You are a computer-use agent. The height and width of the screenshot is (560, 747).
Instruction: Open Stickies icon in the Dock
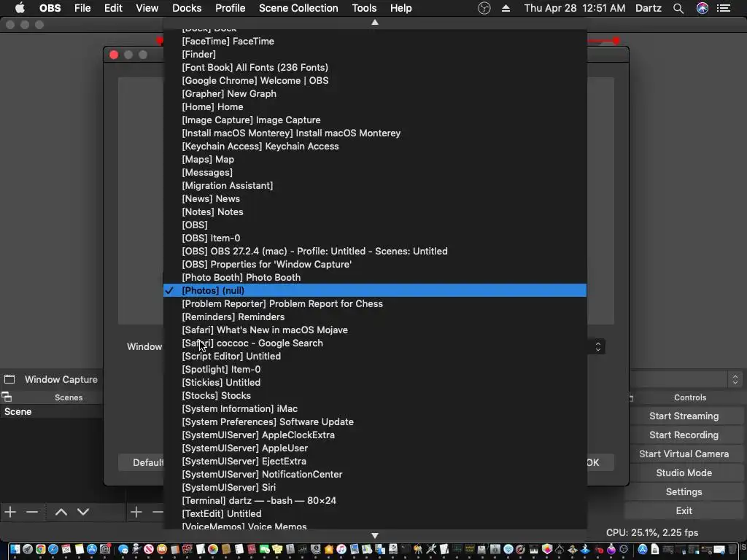click(x=277, y=549)
